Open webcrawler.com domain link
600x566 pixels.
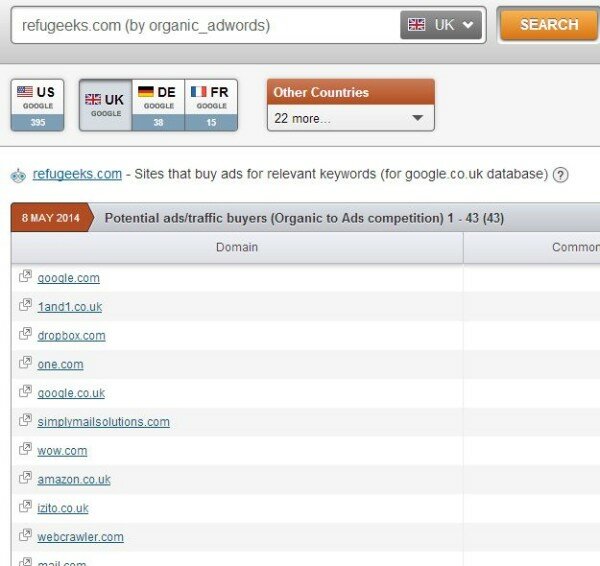80,537
